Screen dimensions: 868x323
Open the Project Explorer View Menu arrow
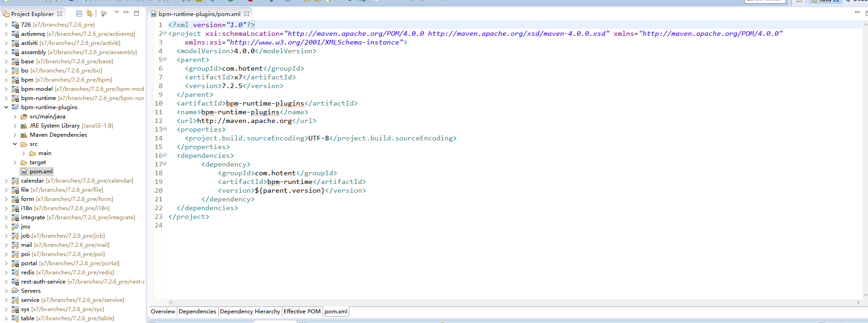116,13
